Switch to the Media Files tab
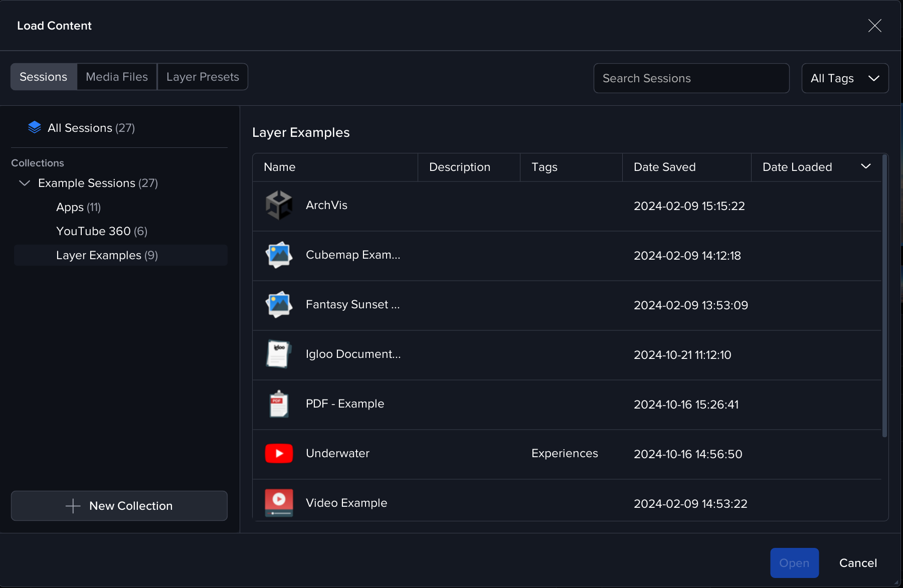The height and width of the screenshot is (588, 903). (x=117, y=77)
